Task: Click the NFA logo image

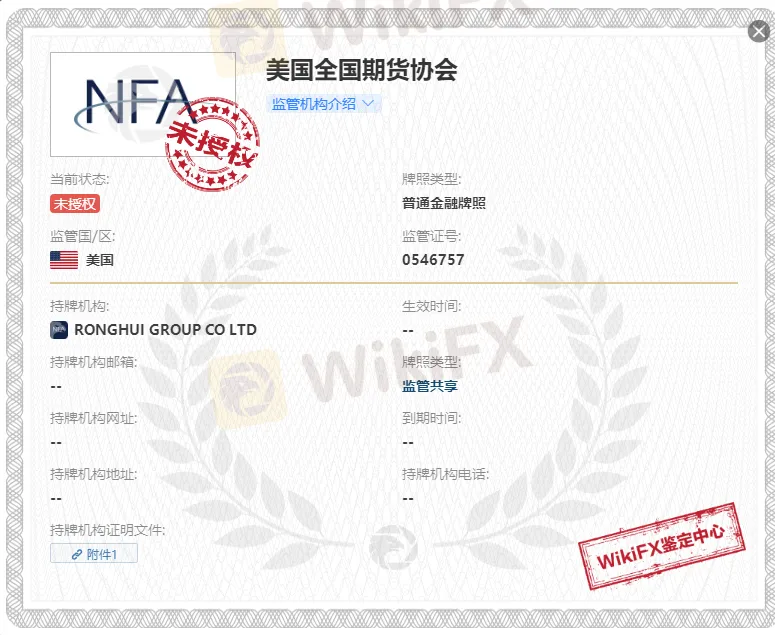Action: [x=130, y=101]
